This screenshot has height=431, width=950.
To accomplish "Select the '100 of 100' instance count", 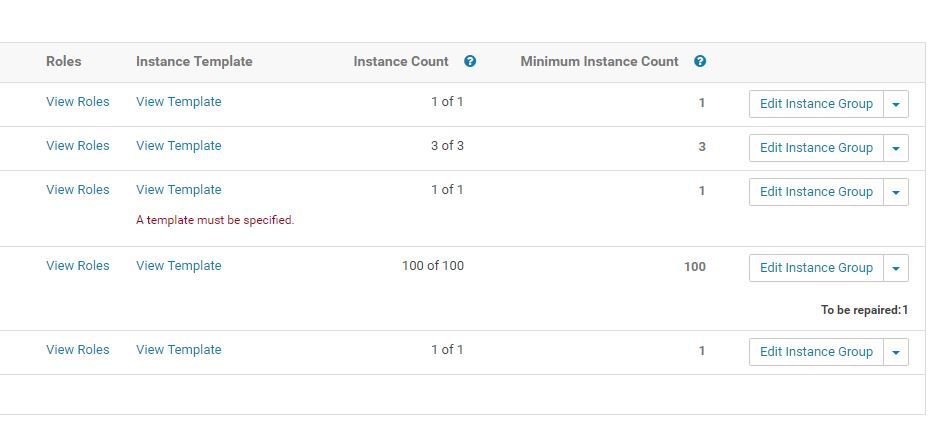I will [x=433, y=266].
